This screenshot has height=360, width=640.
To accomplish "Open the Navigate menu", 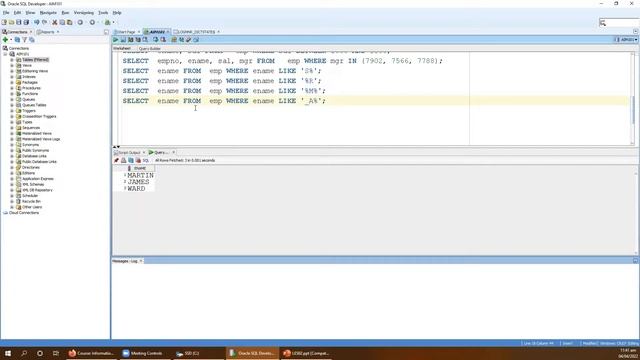I will tap(48, 13).
